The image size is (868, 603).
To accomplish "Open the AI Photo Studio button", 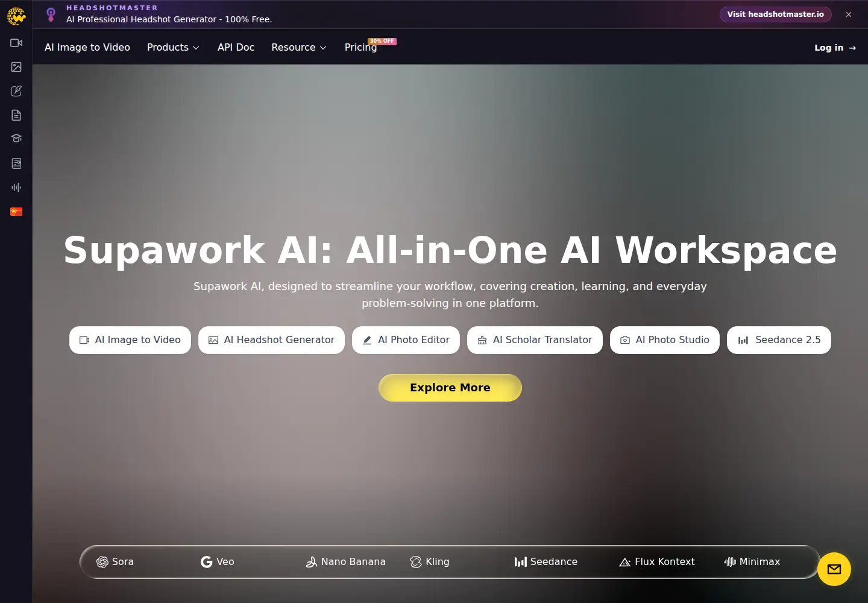I will (x=665, y=340).
